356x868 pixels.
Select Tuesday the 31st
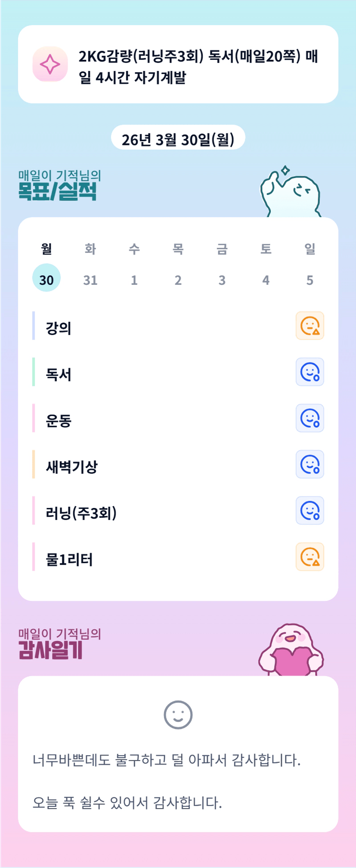click(x=90, y=280)
